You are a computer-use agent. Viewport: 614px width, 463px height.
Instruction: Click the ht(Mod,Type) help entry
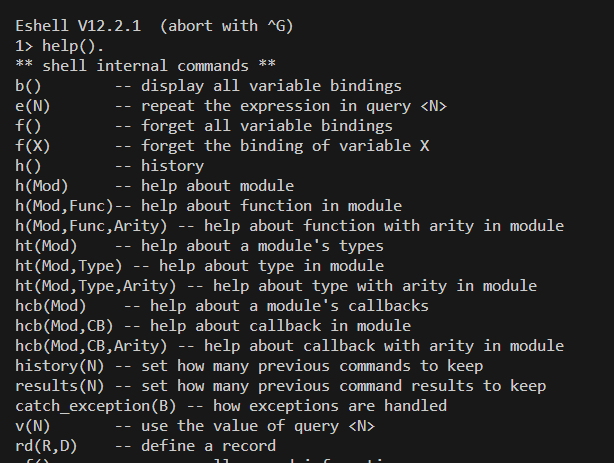pos(199,266)
